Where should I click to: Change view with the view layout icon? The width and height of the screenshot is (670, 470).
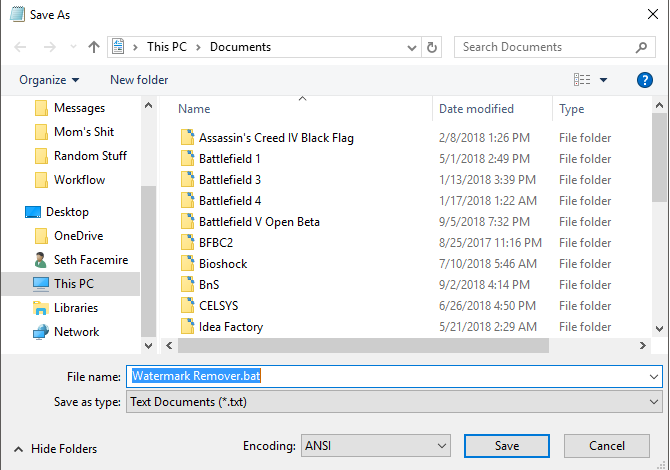[x=582, y=80]
